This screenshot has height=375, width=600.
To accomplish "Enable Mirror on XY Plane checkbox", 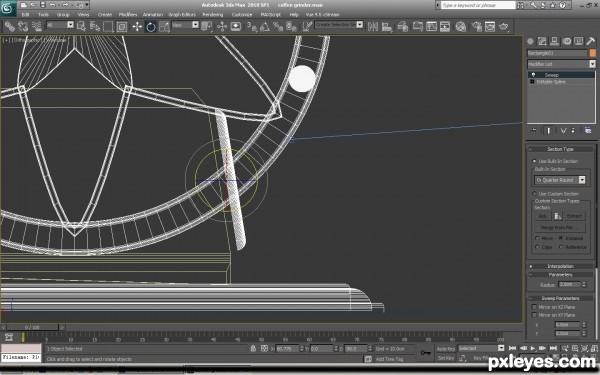I will (x=534, y=315).
